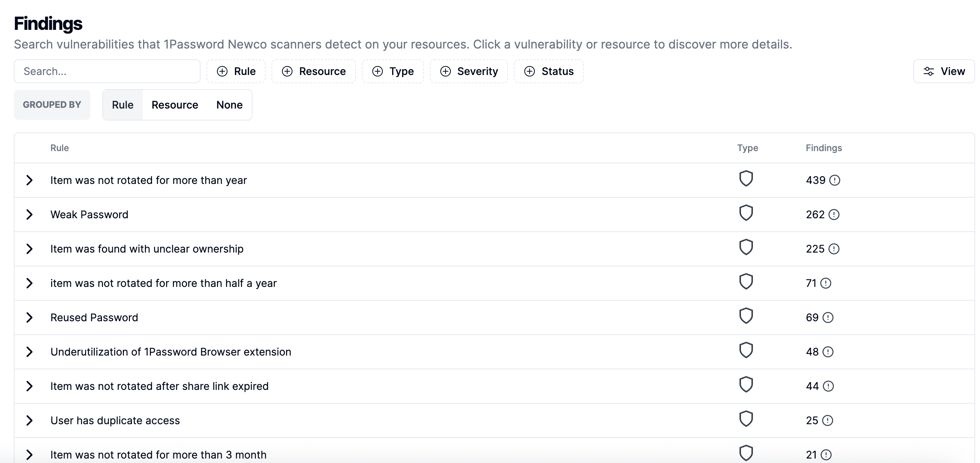Click shield icon in unclear ownership row
The width and height of the screenshot is (980, 463).
click(x=746, y=247)
